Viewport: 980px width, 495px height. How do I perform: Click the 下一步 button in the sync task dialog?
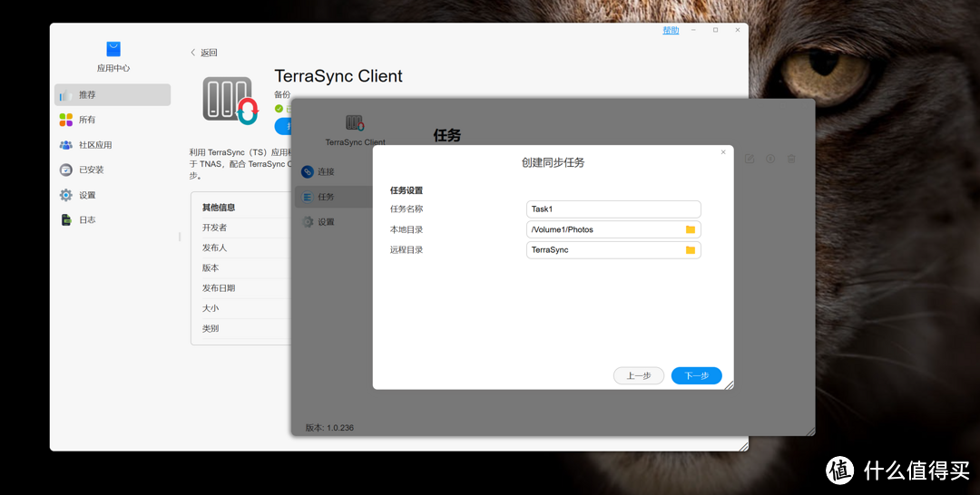(696, 375)
